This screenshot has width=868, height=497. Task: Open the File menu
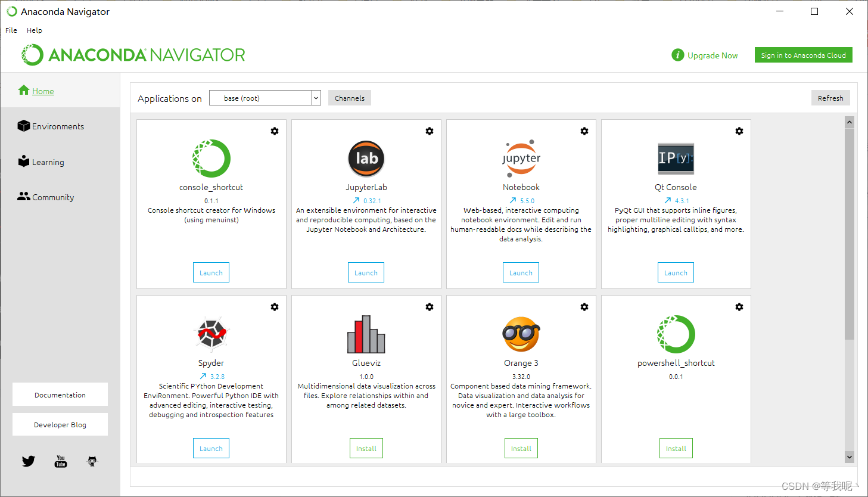coord(11,30)
